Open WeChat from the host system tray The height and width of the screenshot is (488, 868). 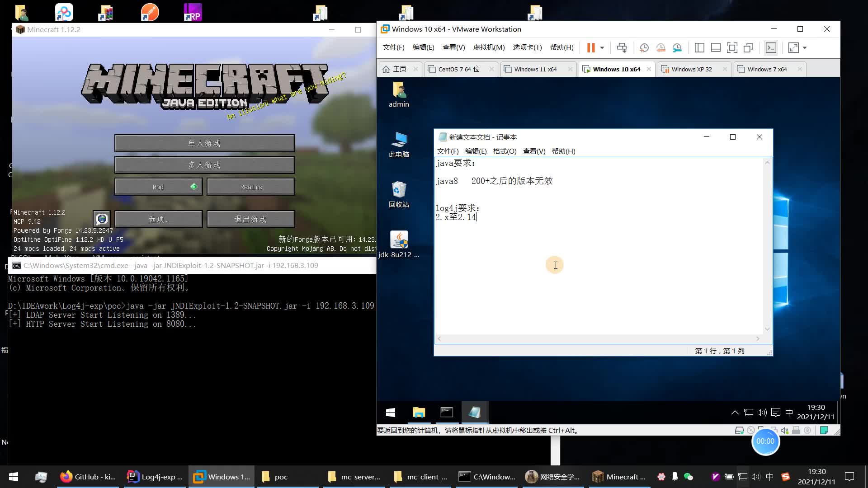689,477
